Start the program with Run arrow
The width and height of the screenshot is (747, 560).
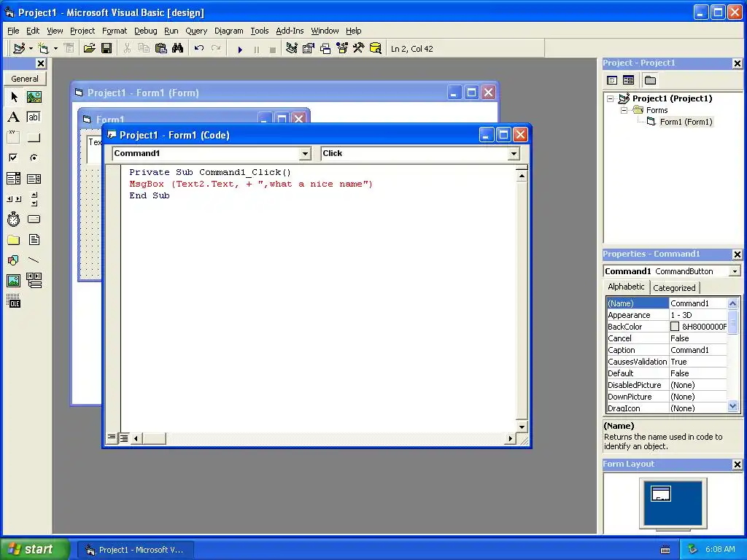240,49
